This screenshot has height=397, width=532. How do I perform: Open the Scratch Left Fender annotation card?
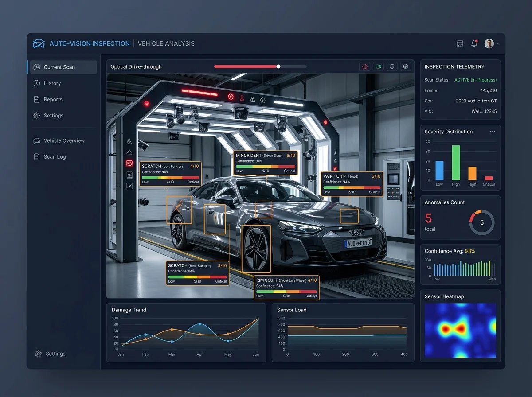[x=170, y=174]
